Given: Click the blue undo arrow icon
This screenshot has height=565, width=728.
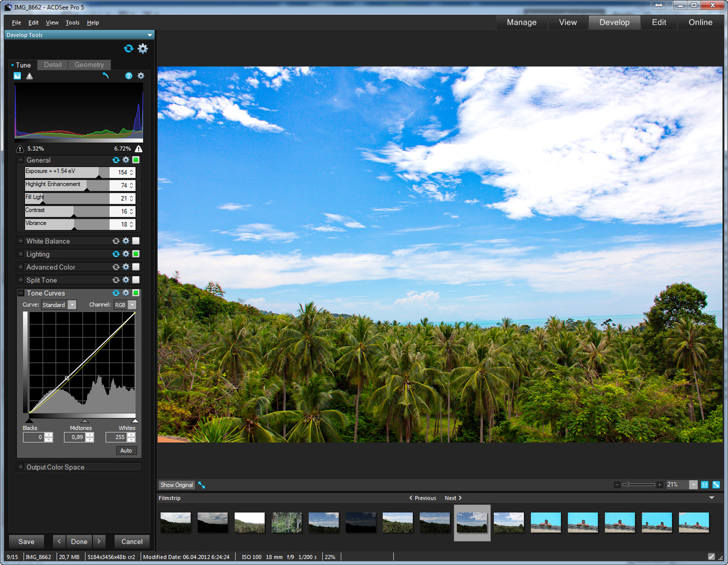Looking at the screenshot, I should [x=105, y=76].
